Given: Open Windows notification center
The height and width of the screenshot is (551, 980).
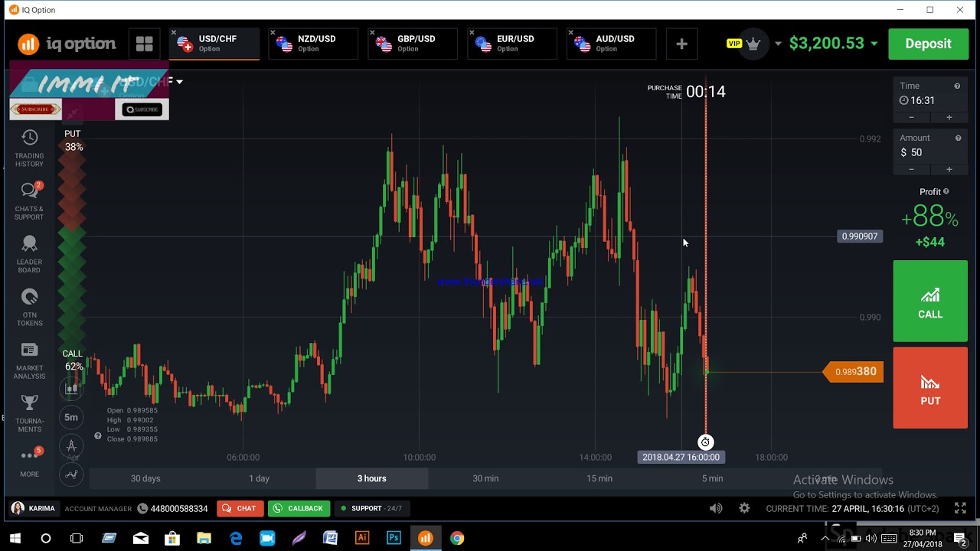Looking at the screenshot, I should (x=959, y=538).
